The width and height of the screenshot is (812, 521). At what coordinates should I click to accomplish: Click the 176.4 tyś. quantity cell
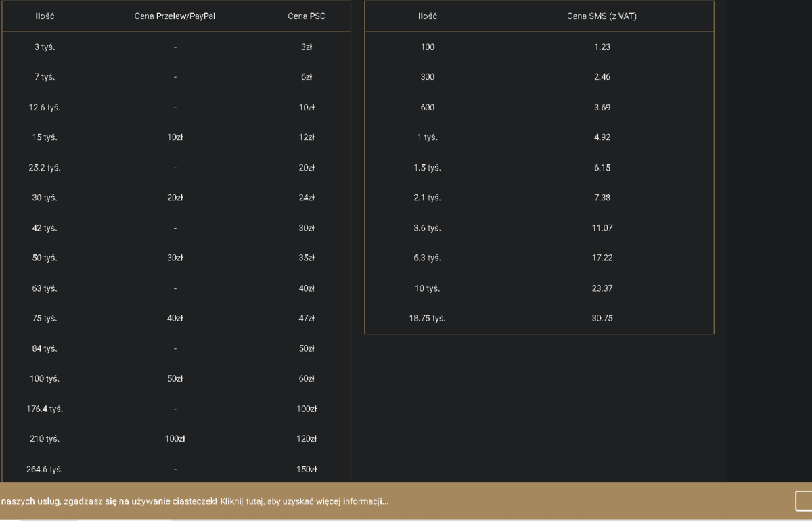click(x=45, y=409)
